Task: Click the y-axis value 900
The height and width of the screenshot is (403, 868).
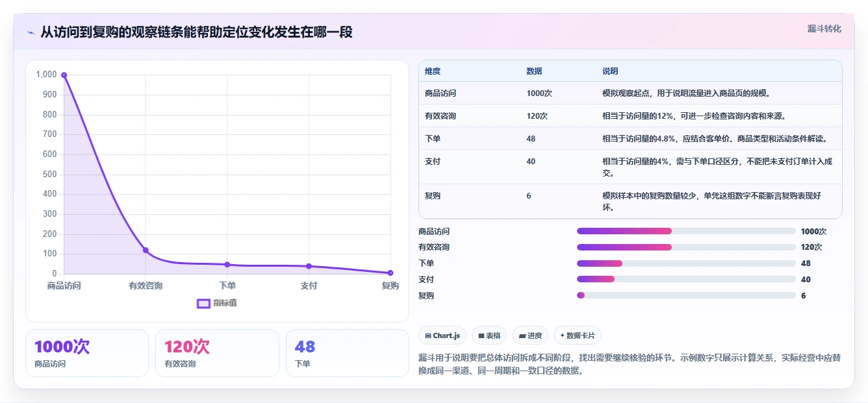Action: (x=50, y=95)
